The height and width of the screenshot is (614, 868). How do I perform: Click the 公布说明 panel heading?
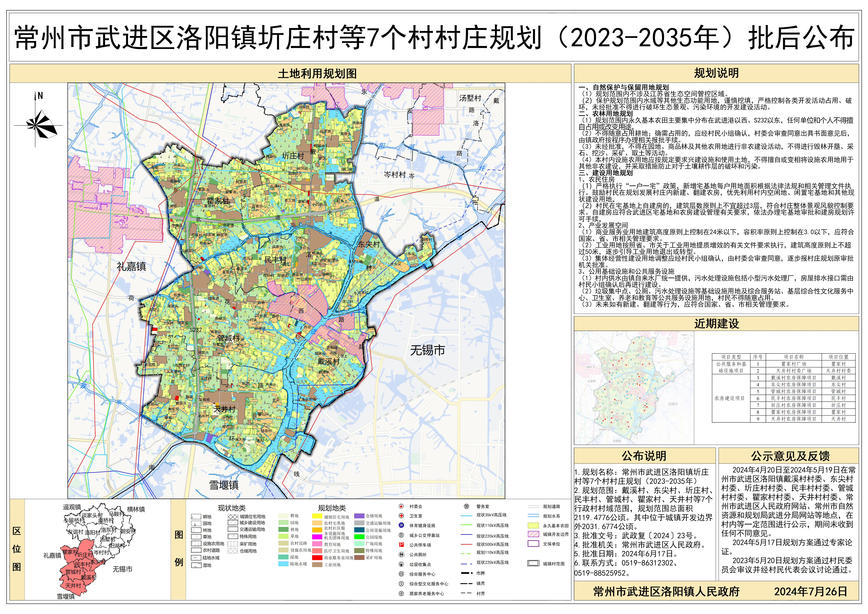(644, 456)
